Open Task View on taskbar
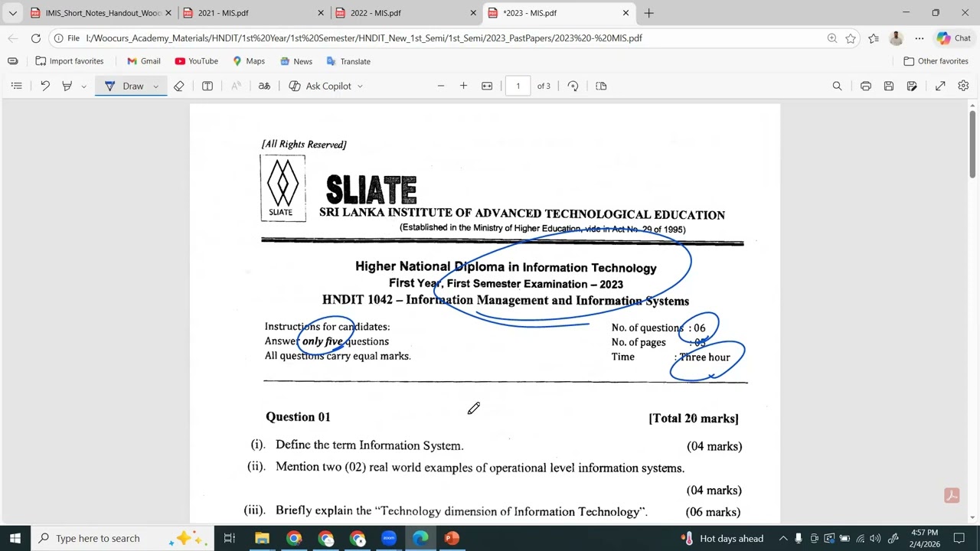Screen dimensions: 980x551 [229, 538]
